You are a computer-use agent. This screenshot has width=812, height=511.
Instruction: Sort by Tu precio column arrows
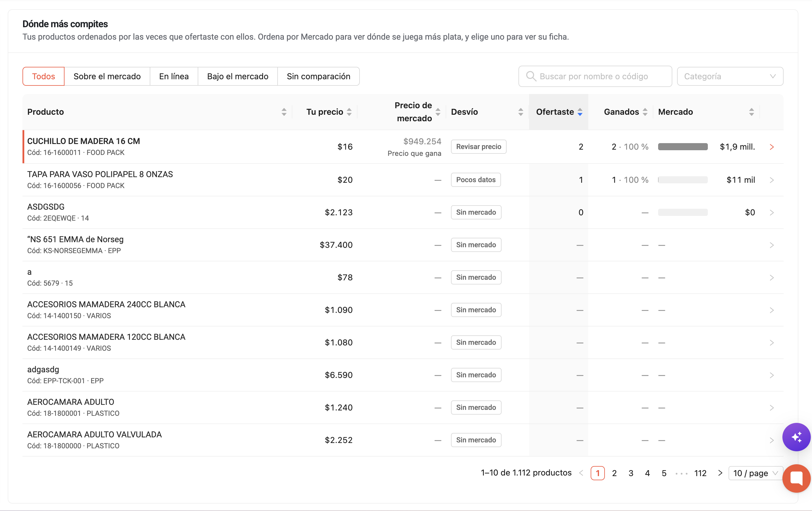(349, 112)
